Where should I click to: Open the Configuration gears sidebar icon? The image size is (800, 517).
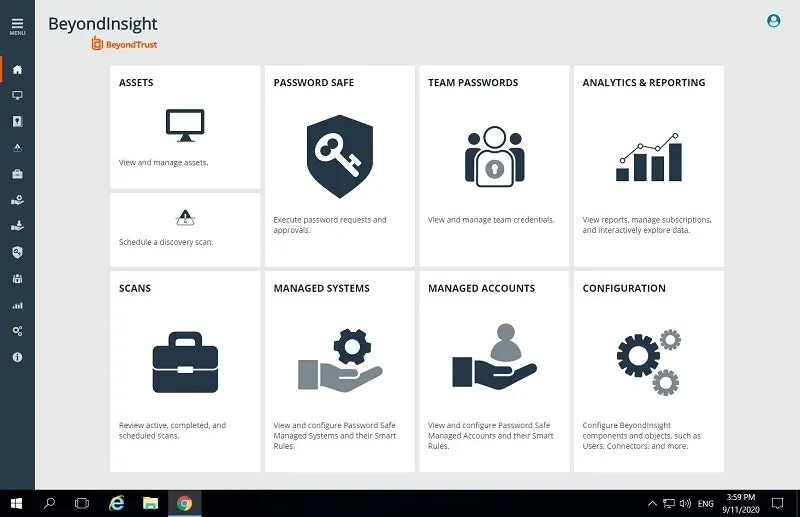coord(17,331)
